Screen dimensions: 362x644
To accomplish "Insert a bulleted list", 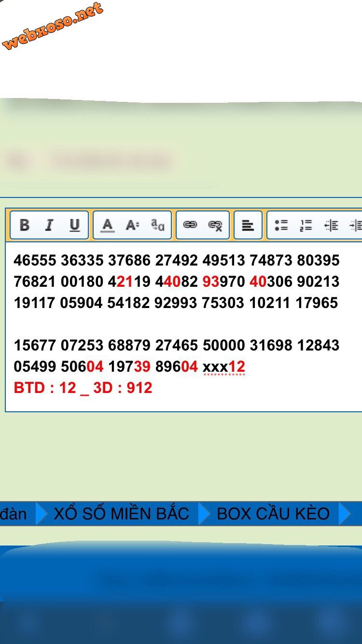I will coord(281,225).
